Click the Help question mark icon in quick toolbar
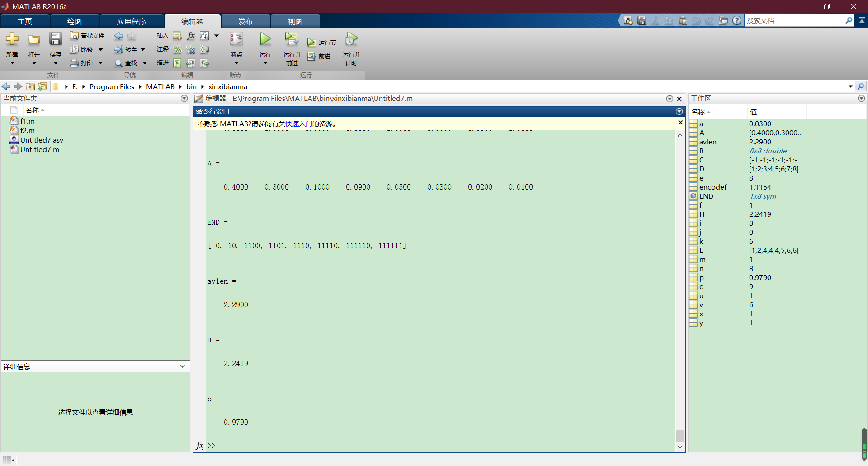The width and height of the screenshot is (868, 466). (737, 20)
